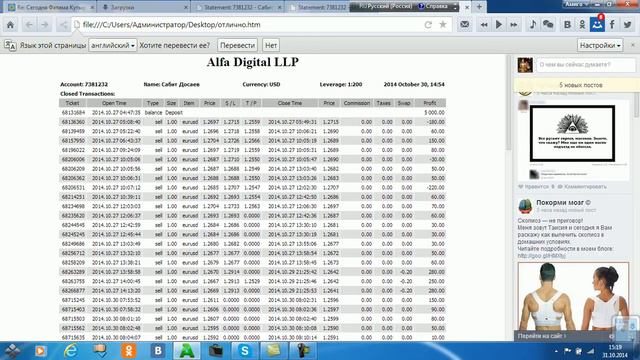Screen dimensions: 640x360
Task: Click 'Leverage: 1:200' text
Action: (x=341, y=84)
